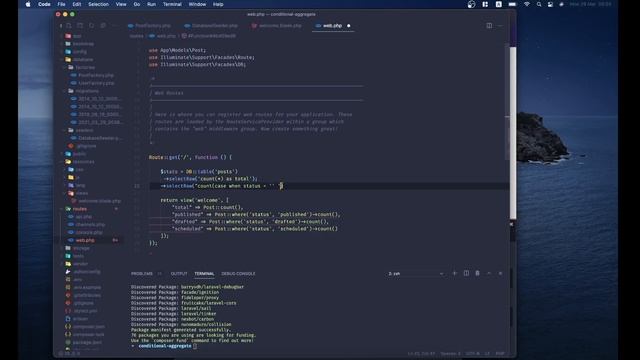Open the terminal shell selector dropdown

tap(415, 274)
